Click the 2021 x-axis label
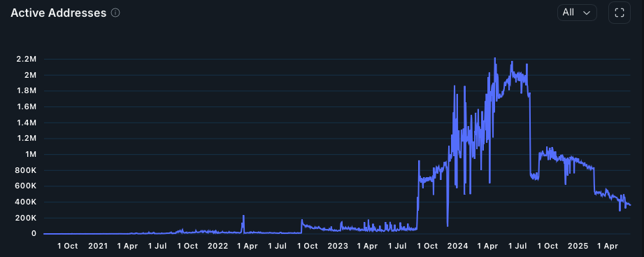Viewport: 644px width, 257px height. tap(98, 246)
